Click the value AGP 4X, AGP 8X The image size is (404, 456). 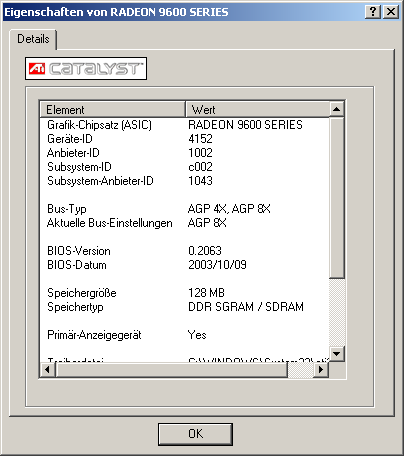pyautogui.click(x=229, y=209)
